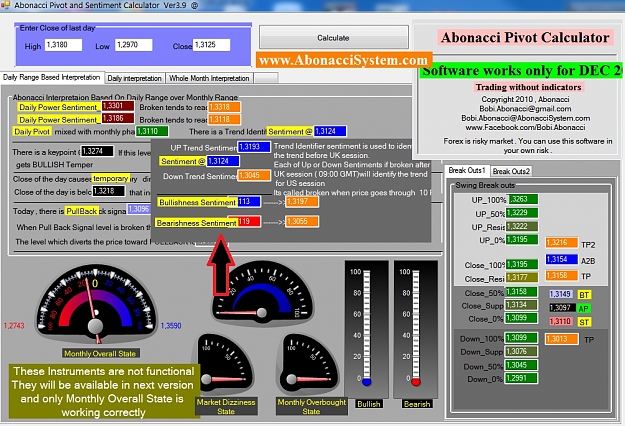Click the black 1,3218 value box

109,191
